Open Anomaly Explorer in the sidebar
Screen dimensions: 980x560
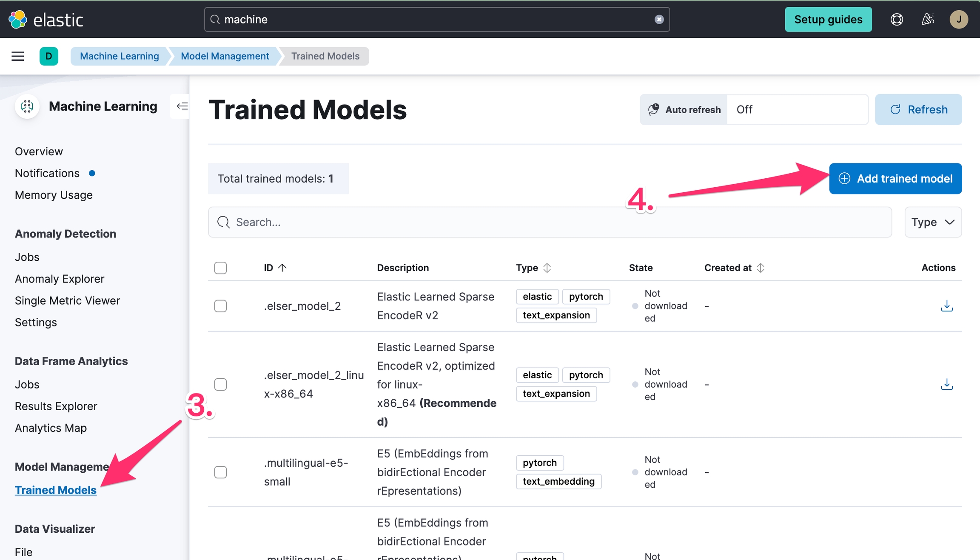[60, 279]
